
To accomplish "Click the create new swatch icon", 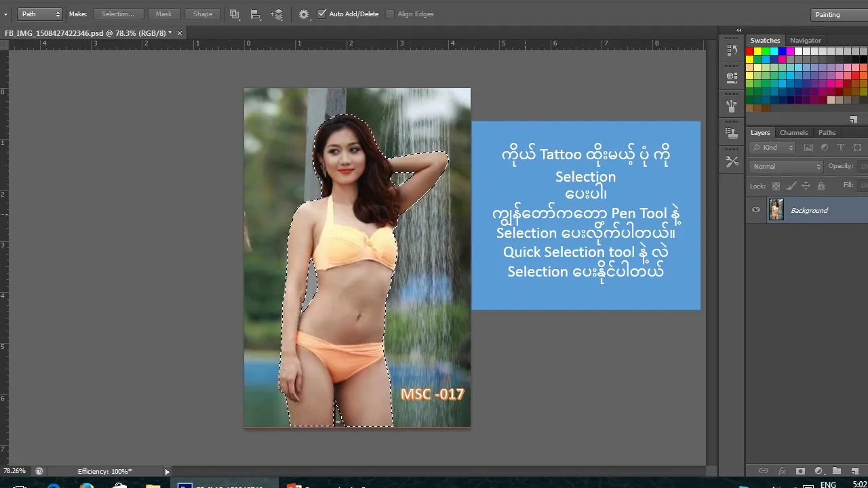I will click(854, 119).
